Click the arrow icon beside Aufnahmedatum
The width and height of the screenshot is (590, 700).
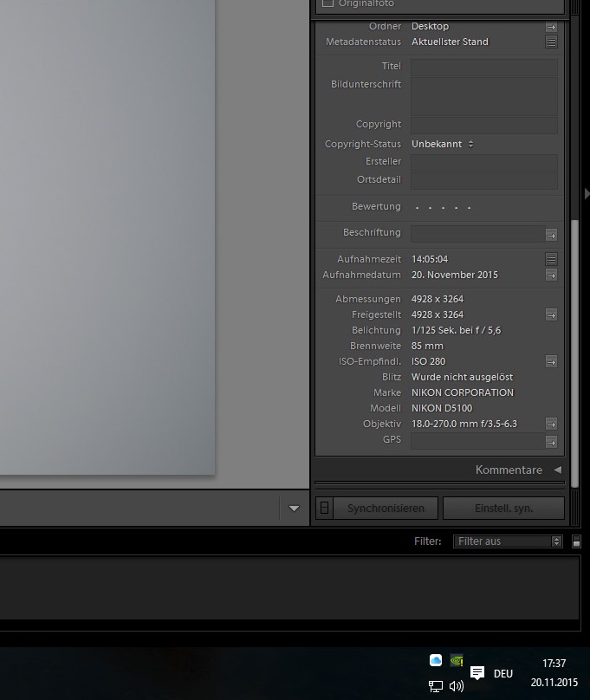point(551,275)
